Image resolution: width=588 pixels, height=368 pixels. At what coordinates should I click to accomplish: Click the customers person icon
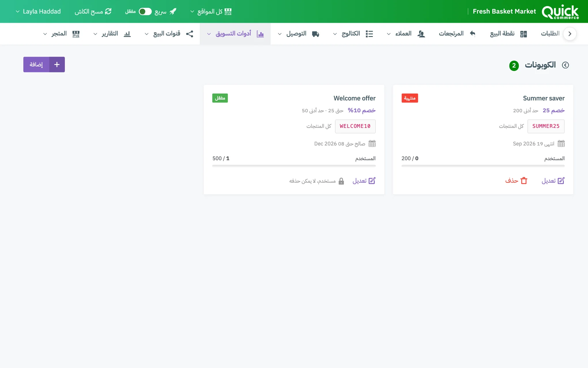(421, 34)
